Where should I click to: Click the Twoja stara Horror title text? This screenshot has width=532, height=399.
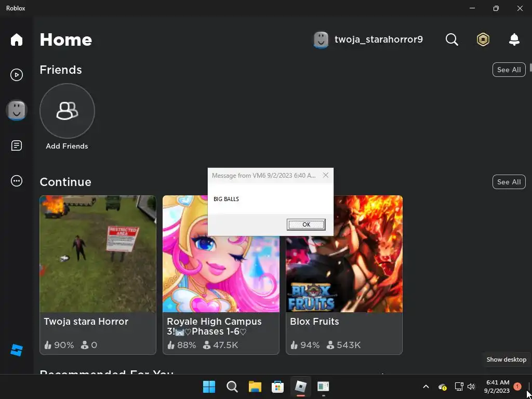point(86,321)
